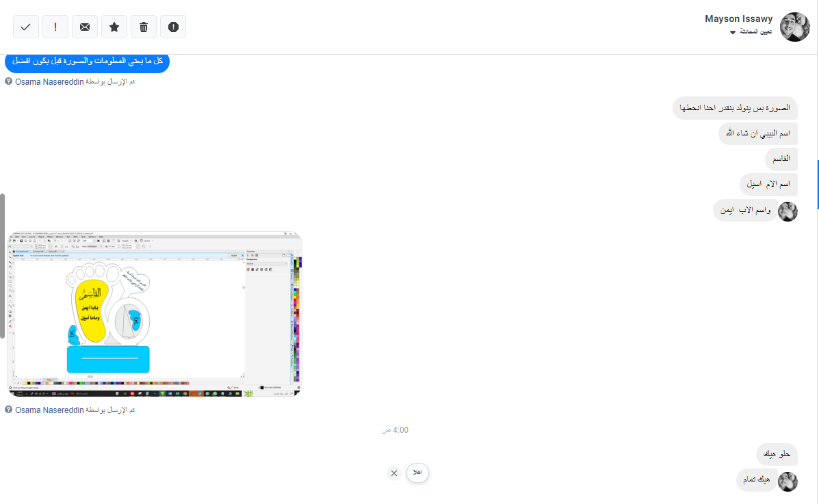Screen dimensions: 819x504
Task: Open the CorelDRAW design screenshot attachment
Action: pos(155,314)
